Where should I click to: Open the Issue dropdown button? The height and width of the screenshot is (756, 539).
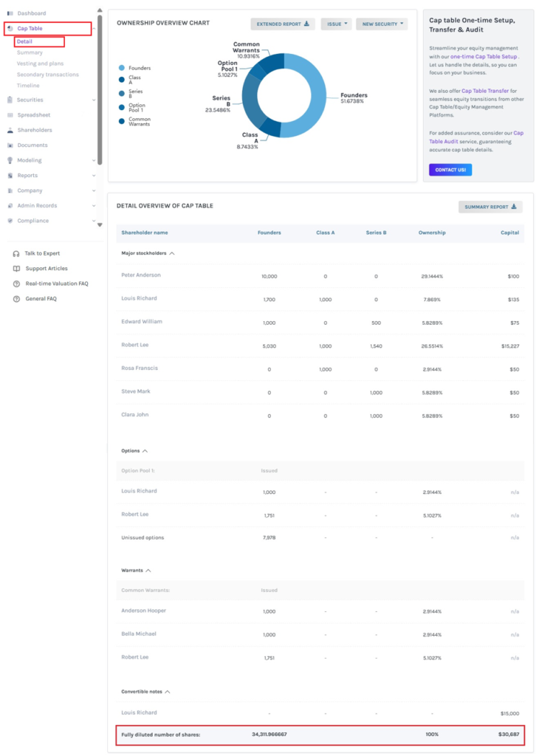(x=337, y=24)
